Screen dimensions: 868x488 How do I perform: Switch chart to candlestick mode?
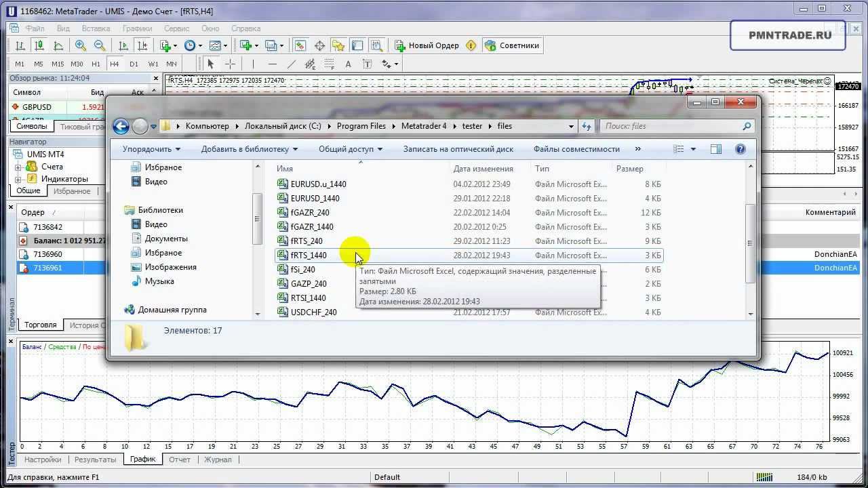[39, 45]
